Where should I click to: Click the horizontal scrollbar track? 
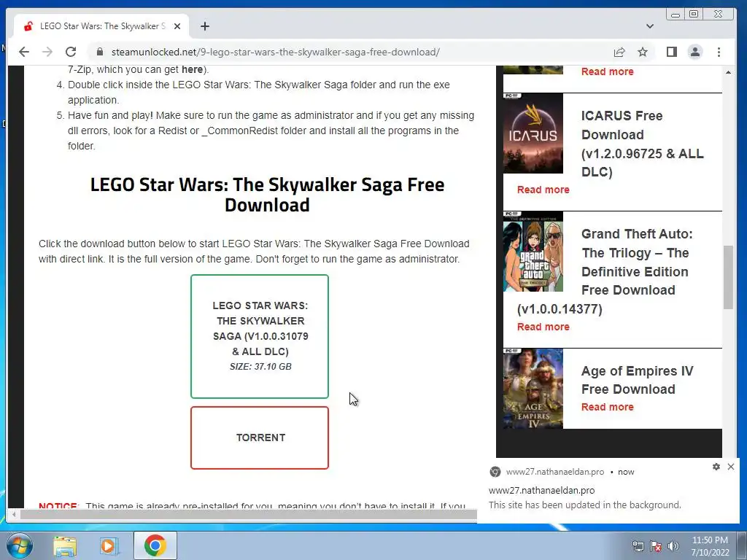pos(248,514)
